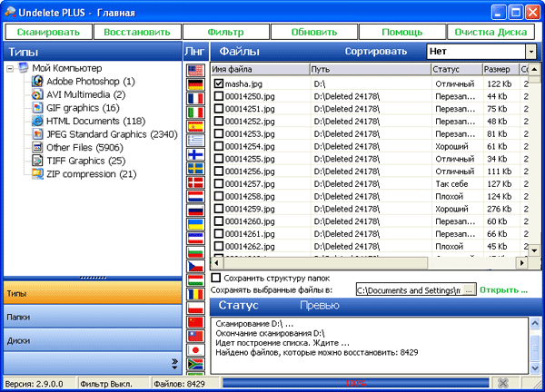Click the Очистка Диска button

click(x=490, y=32)
